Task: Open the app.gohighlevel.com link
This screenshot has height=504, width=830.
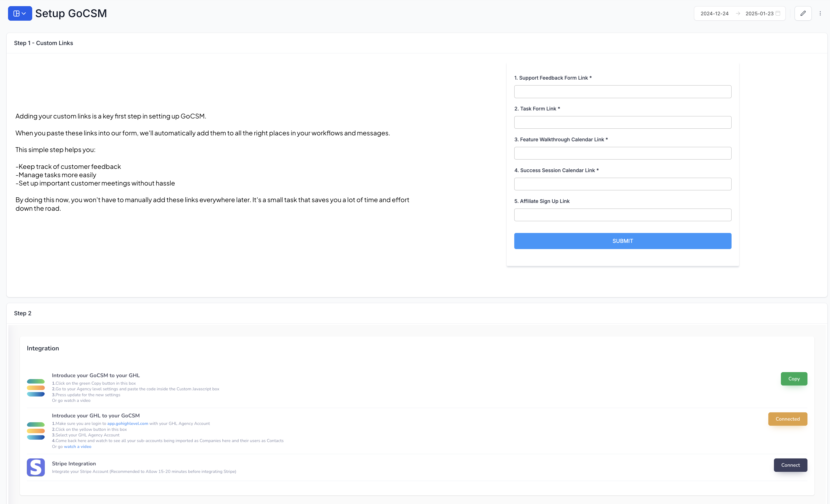Action: tap(127, 424)
